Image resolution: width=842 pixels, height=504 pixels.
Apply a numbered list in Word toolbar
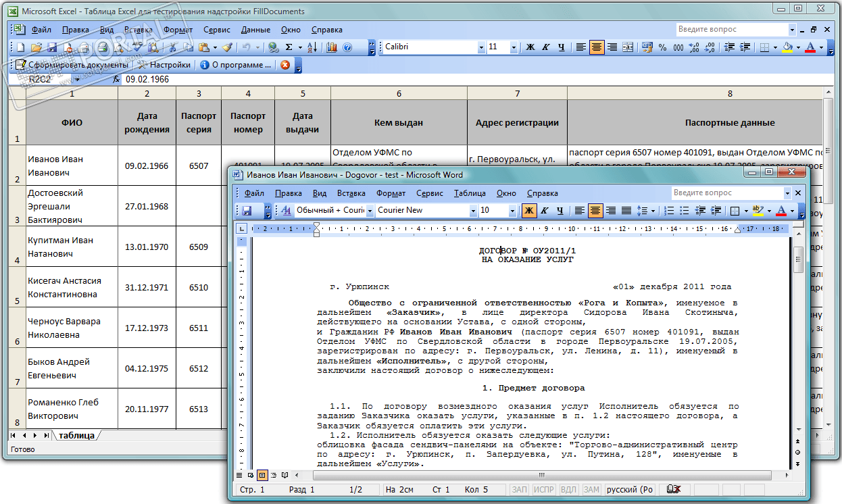[670, 211]
